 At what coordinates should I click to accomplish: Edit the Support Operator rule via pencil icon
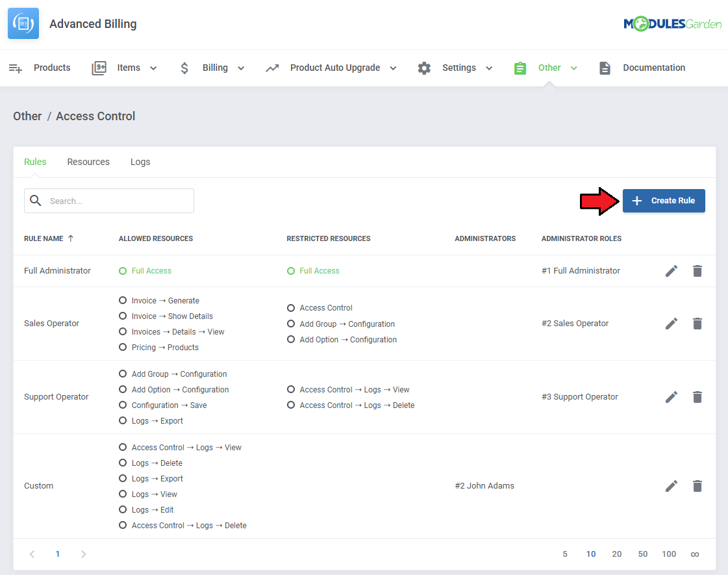pos(672,397)
